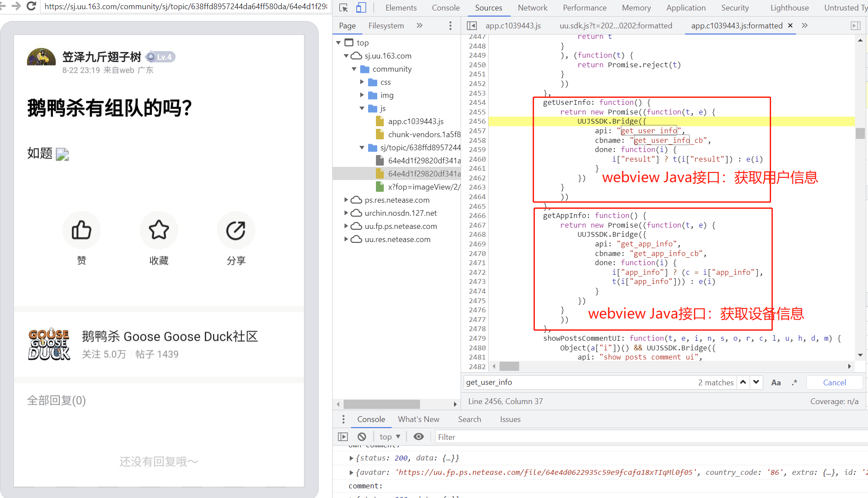
Task: Click the Device toolbar toggle icon
Action: (x=361, y=7)
